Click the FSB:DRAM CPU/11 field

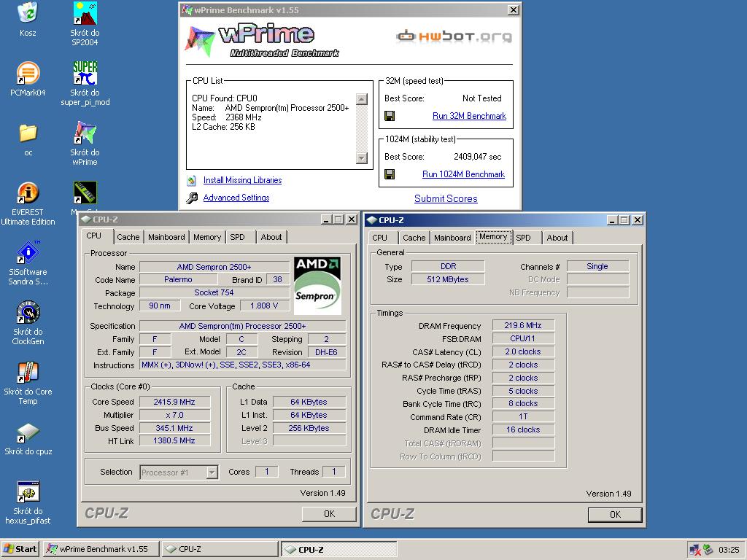point(523,338)
